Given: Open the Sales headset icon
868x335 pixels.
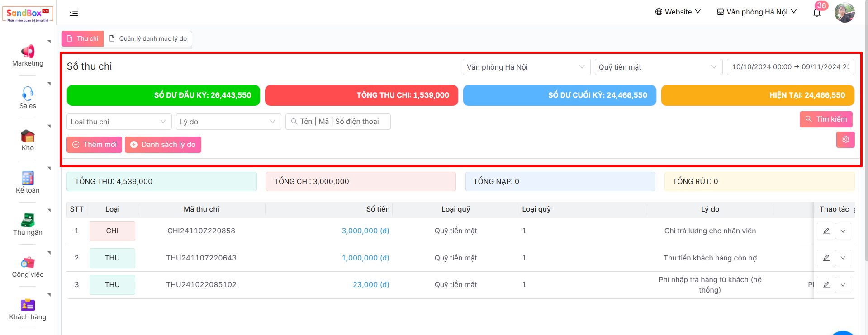Looking at the screenshot, I should click(x=28, y=94).
